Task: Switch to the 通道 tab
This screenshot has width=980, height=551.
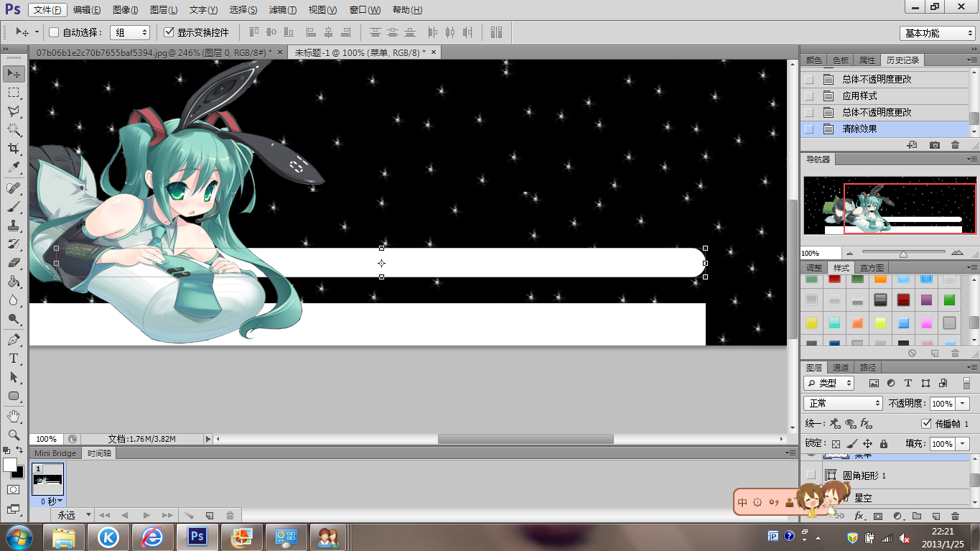Action: pos(841,368)
